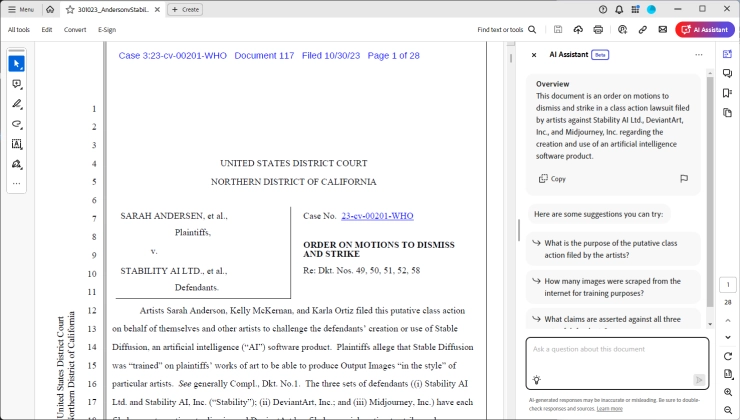Image resolution: width=740 pixels, height=420 pixels.
Task: Open the AI Assistant side panel icon
Action: coord(727,54)
